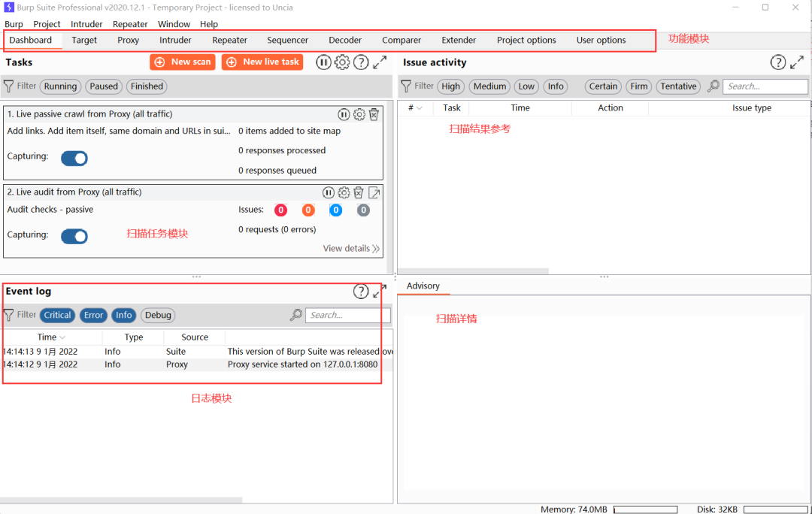Image resolution: width=812 pixels, height=514 pixels.
Task: Expand the Event log panel
Action: click(380, 291)
